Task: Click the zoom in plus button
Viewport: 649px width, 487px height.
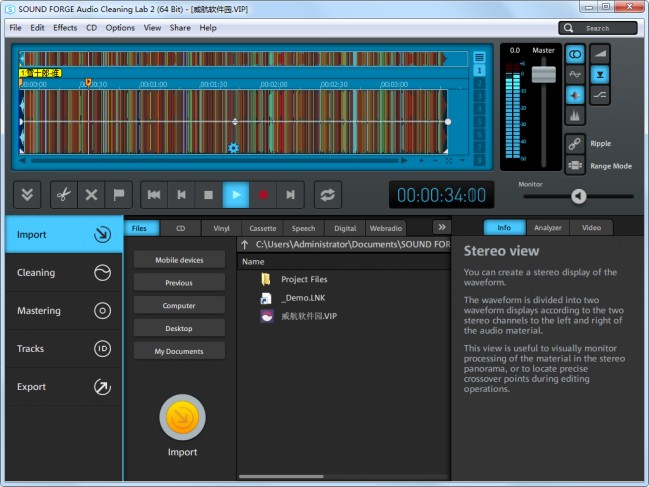Action: (421, 161)
